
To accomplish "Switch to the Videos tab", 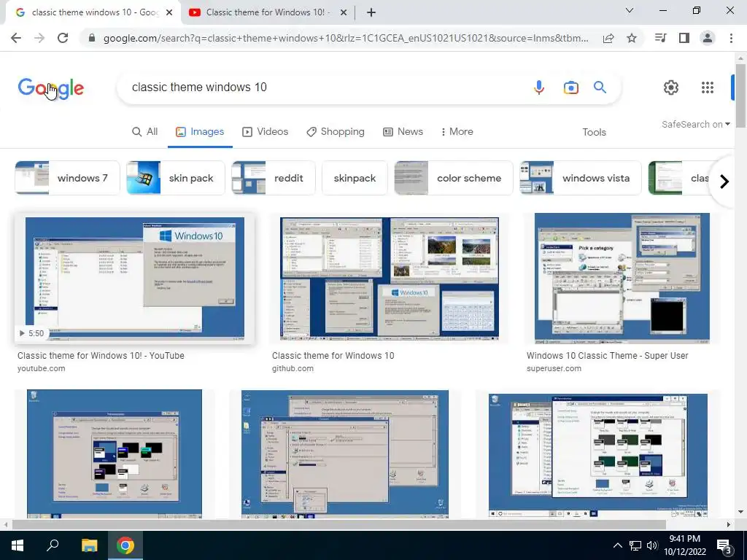I will click(x=266, y=132).
